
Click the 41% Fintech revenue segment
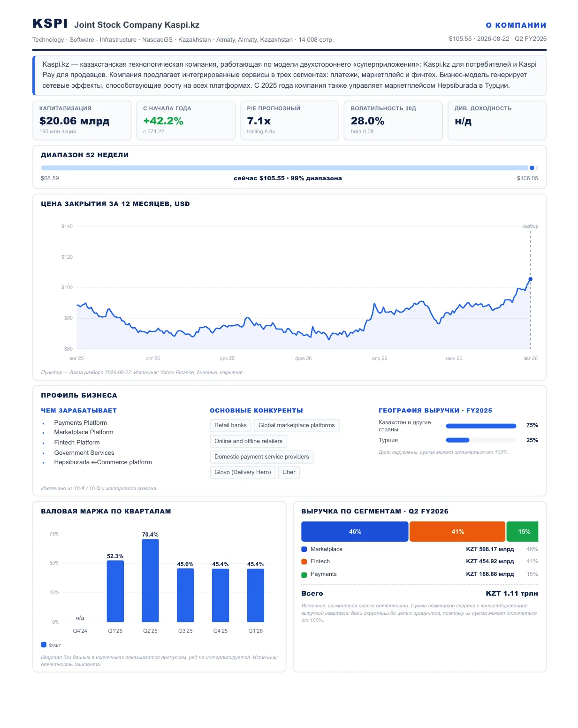tap(457, 531)
